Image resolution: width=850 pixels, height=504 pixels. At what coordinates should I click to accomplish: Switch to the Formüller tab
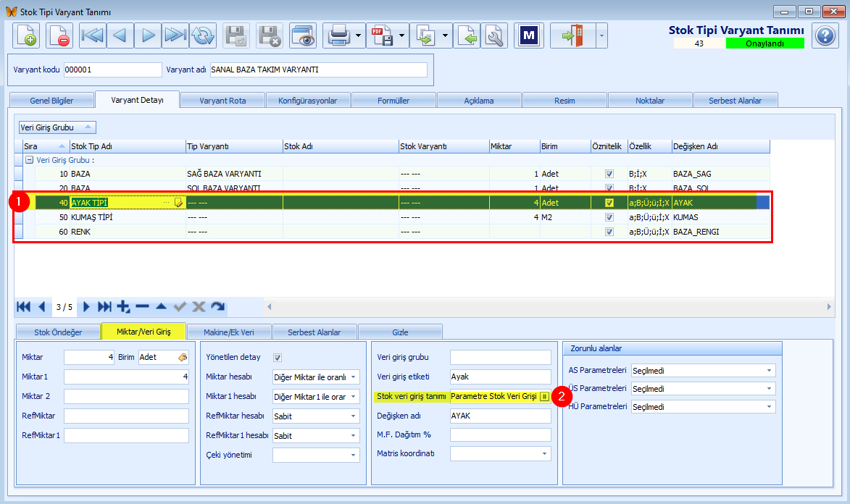[393, 101]
